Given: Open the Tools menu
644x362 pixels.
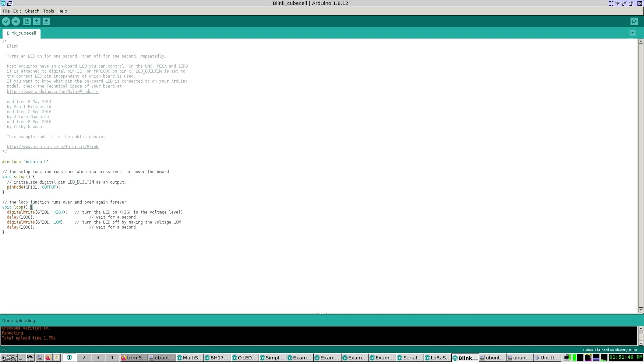Looking at the screenshot, I should pos(48,11).
